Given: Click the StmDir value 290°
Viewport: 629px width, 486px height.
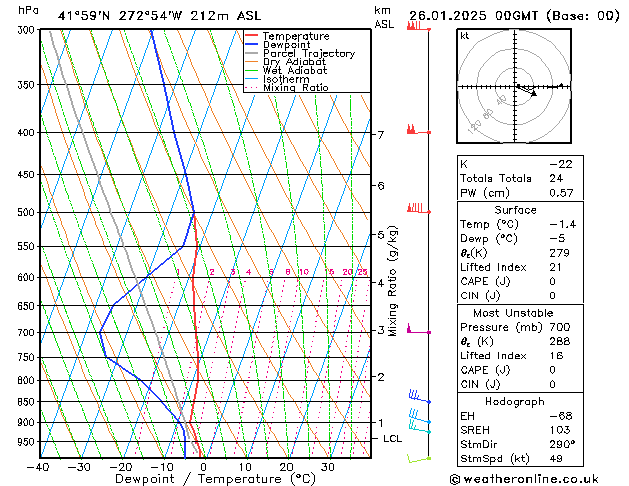Looking at the screenshot, I should 562,444.
